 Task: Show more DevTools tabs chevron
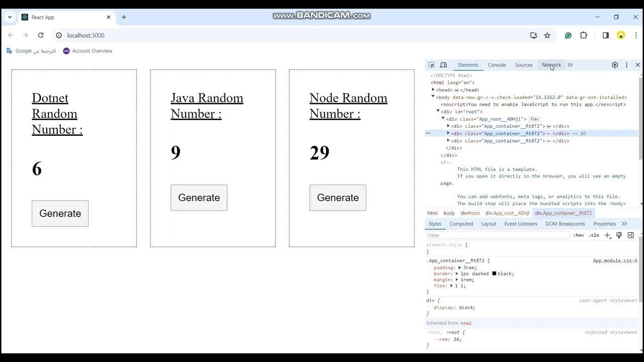click(x=570, y=65)
